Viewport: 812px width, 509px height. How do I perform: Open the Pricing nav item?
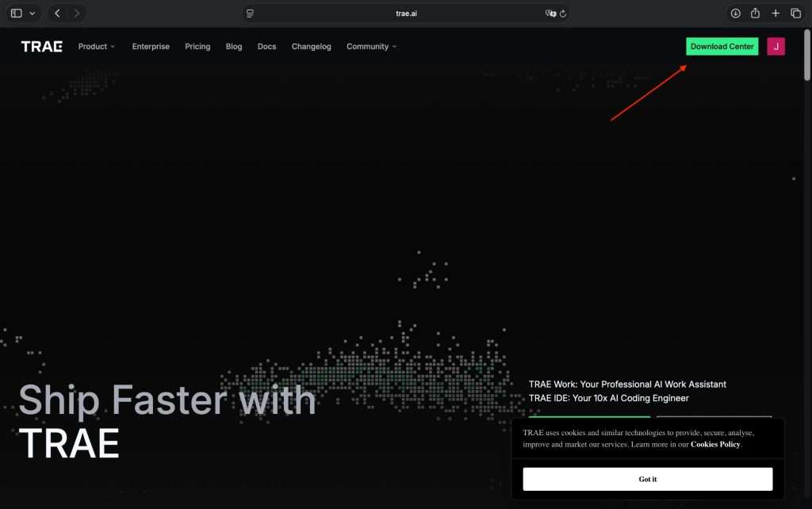click(197, 47)
